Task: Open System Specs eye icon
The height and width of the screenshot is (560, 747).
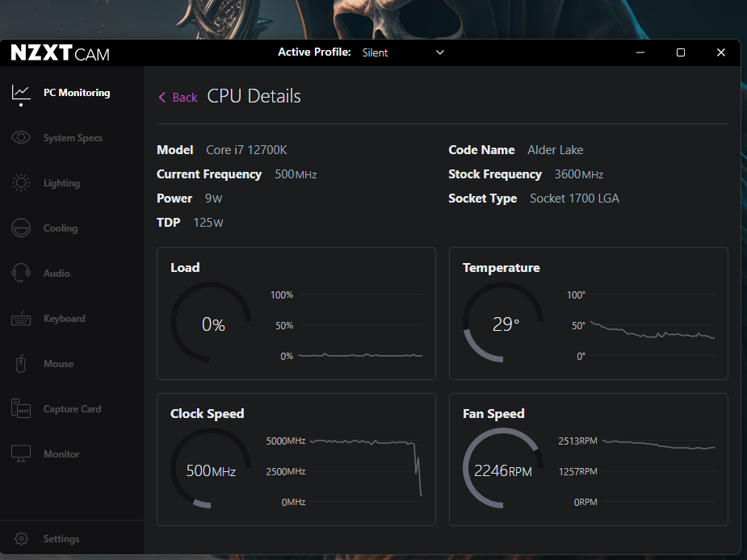Action: [21, 138]
